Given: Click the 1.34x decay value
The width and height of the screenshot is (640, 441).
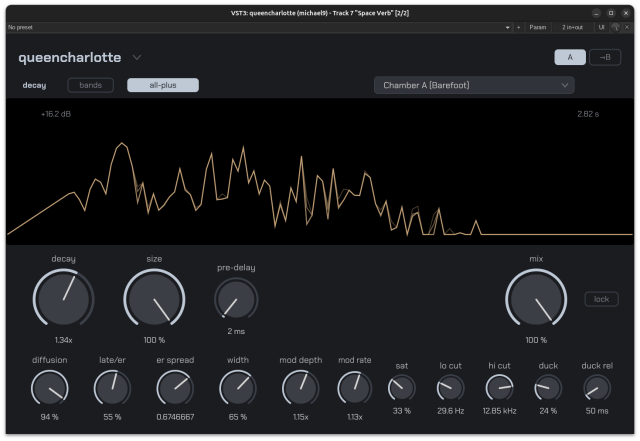Looking at the screenshot, I should [64, 340].
